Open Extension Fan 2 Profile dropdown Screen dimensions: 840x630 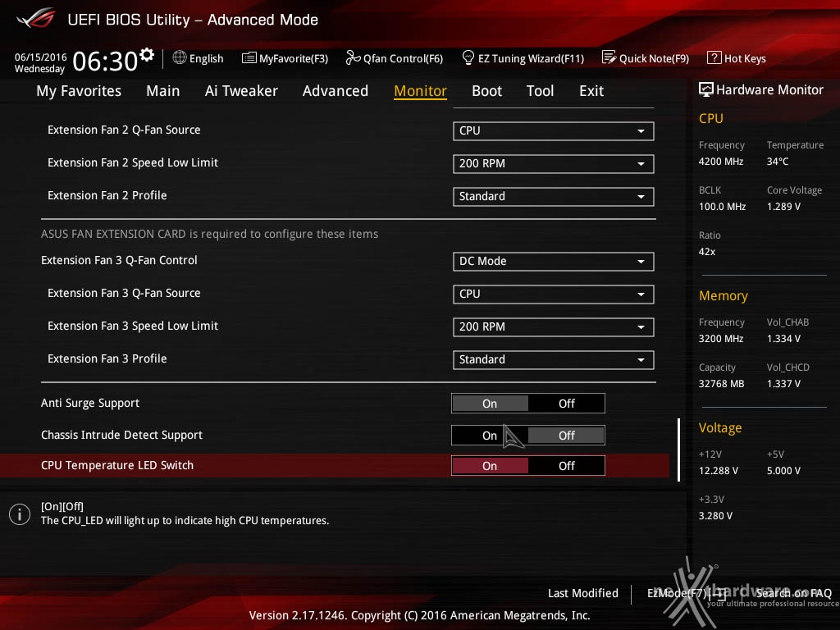[553, 196]
